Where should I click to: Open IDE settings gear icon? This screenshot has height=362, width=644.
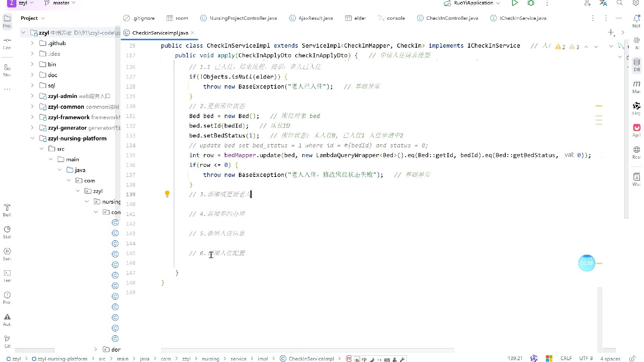point(636,3)
